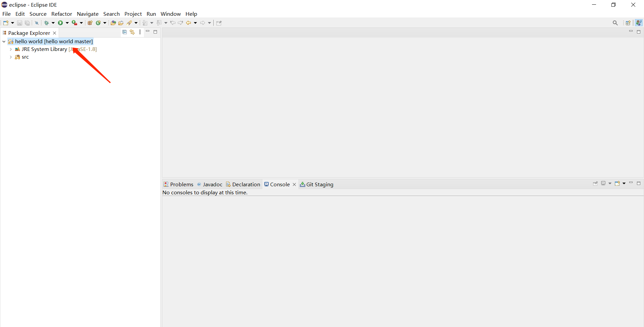The width and height of the screenshot is (644, 327).
Task: Open the File menu
Action: tap(6, 14)
